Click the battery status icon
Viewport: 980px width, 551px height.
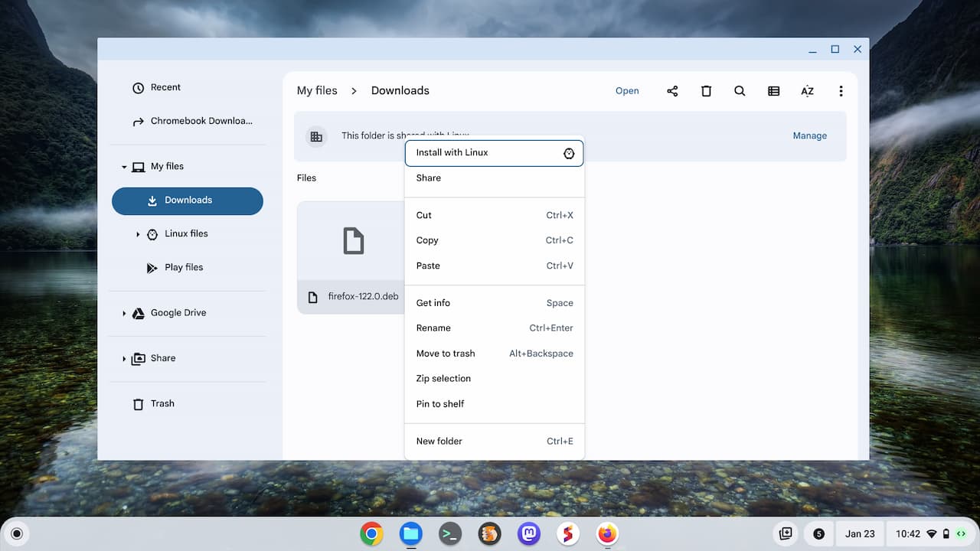click(x=946, y=534)
